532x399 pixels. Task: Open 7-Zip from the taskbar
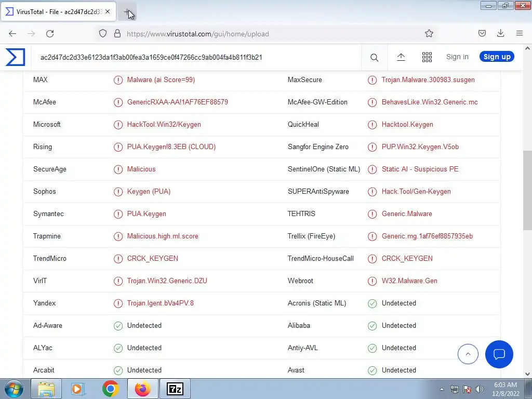coord(175,389)
